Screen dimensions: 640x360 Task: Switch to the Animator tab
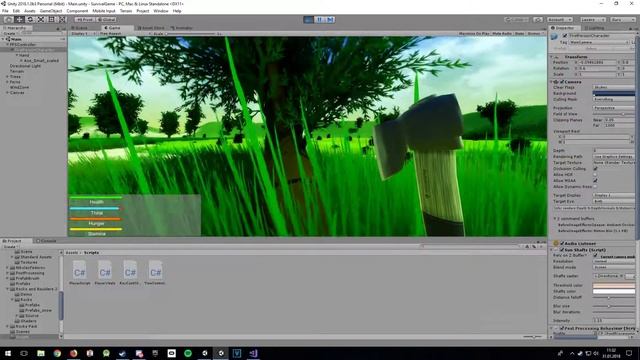point(182,28)
